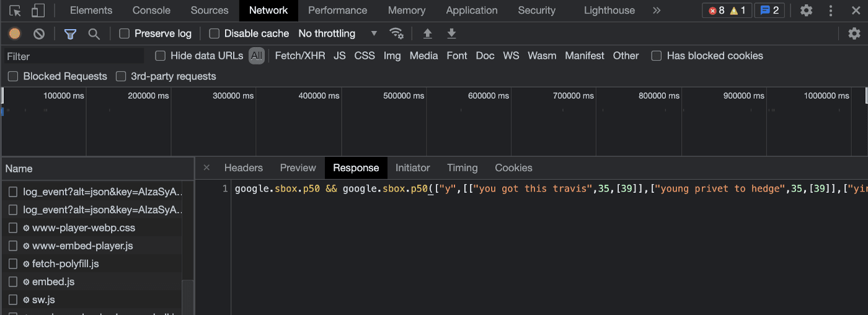Open Network panel settings gear

click(x=854, y=33)
